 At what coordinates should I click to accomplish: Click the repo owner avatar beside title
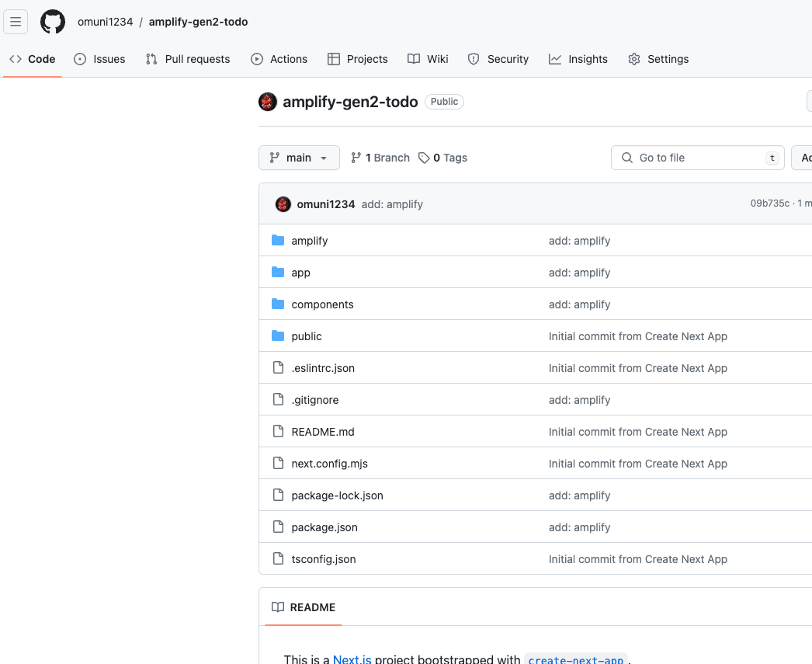pyautogui.click(x=268, y=102)
